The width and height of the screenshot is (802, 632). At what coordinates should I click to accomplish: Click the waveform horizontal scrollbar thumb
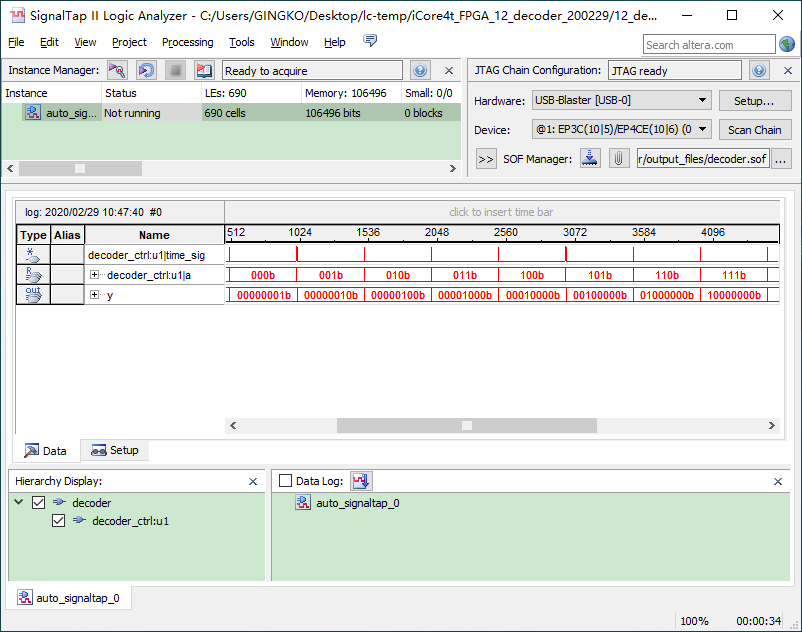pyautogui.click(x=466, y=425)
